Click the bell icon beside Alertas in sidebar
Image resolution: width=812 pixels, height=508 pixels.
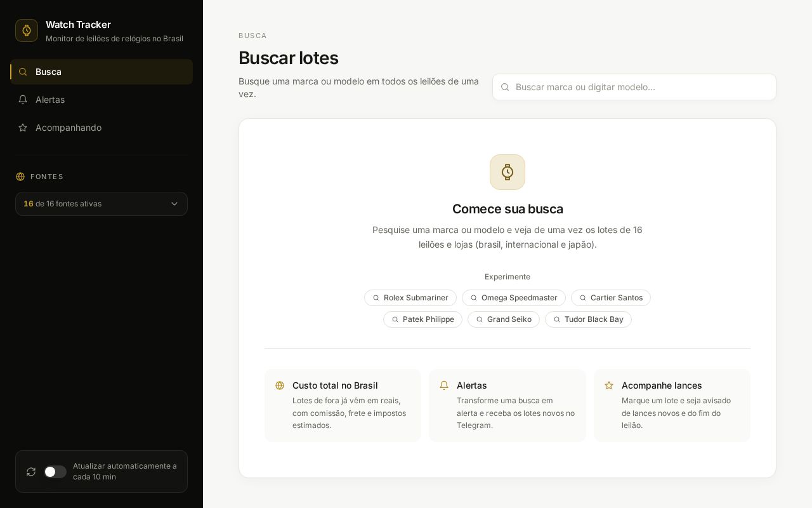click(x=23, y=100)
